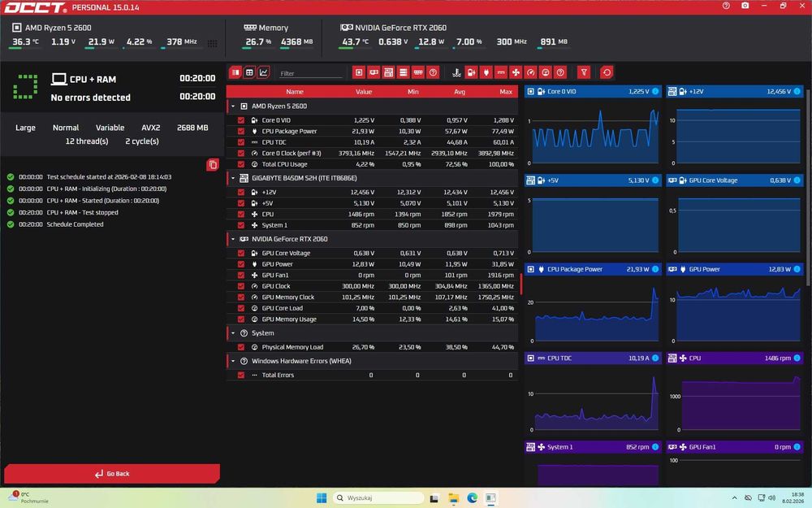This screenshot has height=508, width=812.
Task: Click the blue dot on +12V graph header
Action: tap(797, 91)
